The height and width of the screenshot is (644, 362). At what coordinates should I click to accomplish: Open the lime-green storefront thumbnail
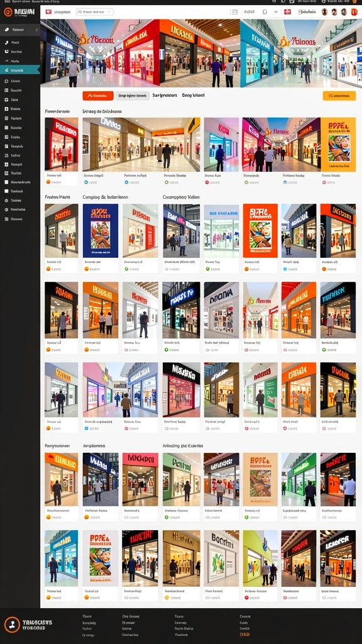pyautogui.click(x=260, y=558)
